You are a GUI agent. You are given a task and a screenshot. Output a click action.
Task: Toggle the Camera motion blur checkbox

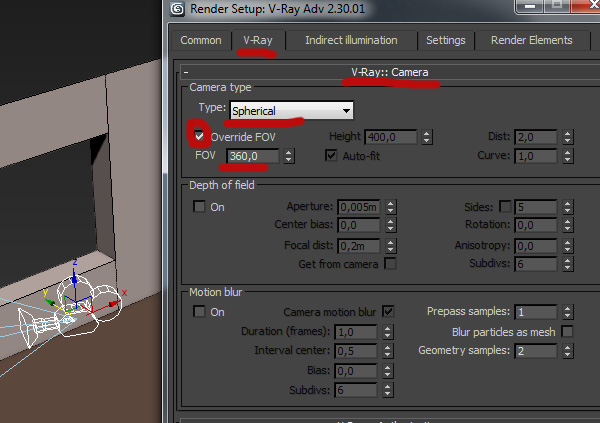click(x=388, y=311)
